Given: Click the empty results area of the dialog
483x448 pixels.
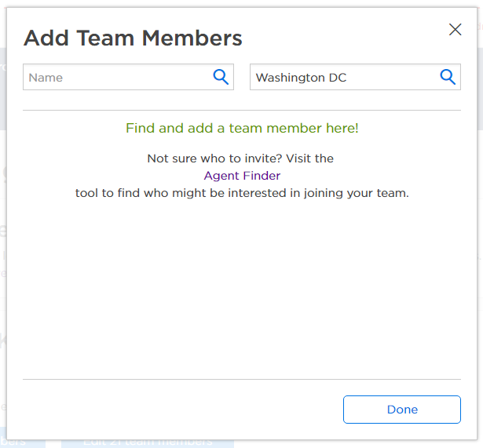Looking at the screenshot, I should click(242, 290).
